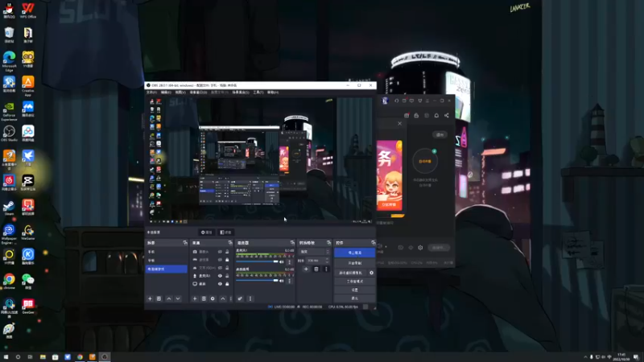The width and height of the screenshot is (644, 362).
Task: Pop out the Scene Transitions dock panel
Action: click(328, 243)
